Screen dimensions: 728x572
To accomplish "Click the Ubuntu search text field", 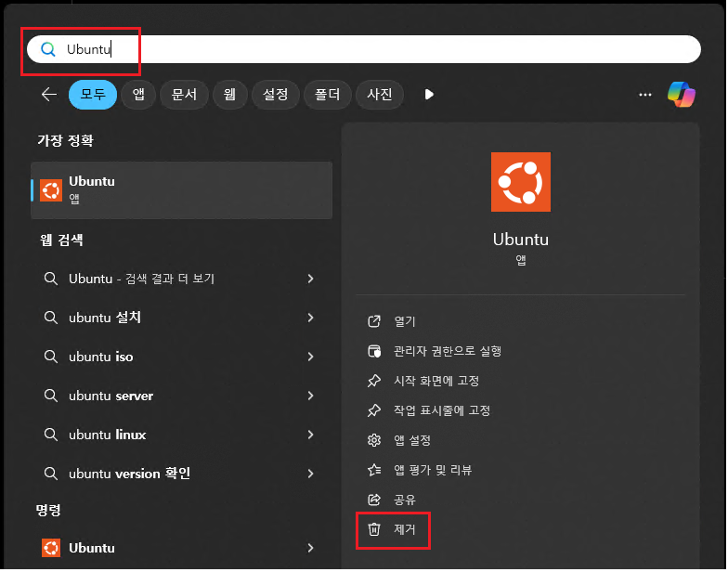I will click(x=364, y=49).
